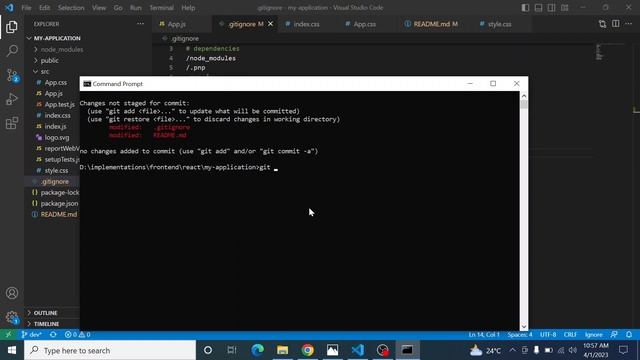
Task: Click the feedback icon in status bar
Action: click(x=614, y=335)
